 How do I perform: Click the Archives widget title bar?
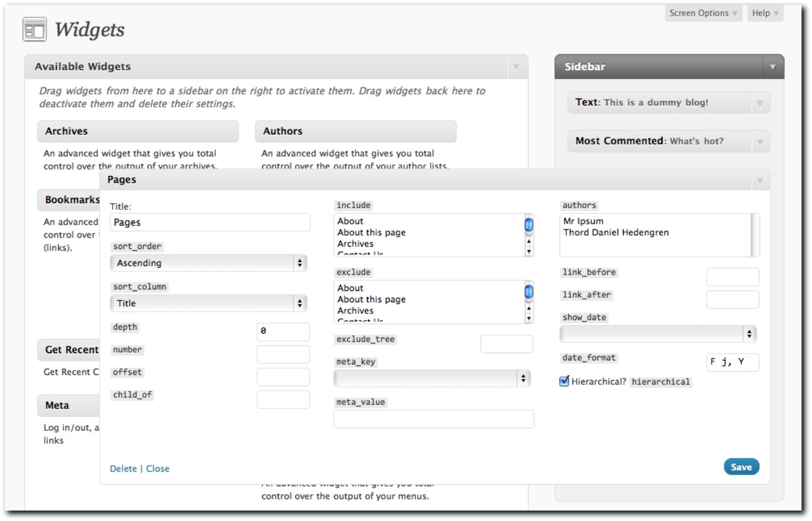pos(138,132)
